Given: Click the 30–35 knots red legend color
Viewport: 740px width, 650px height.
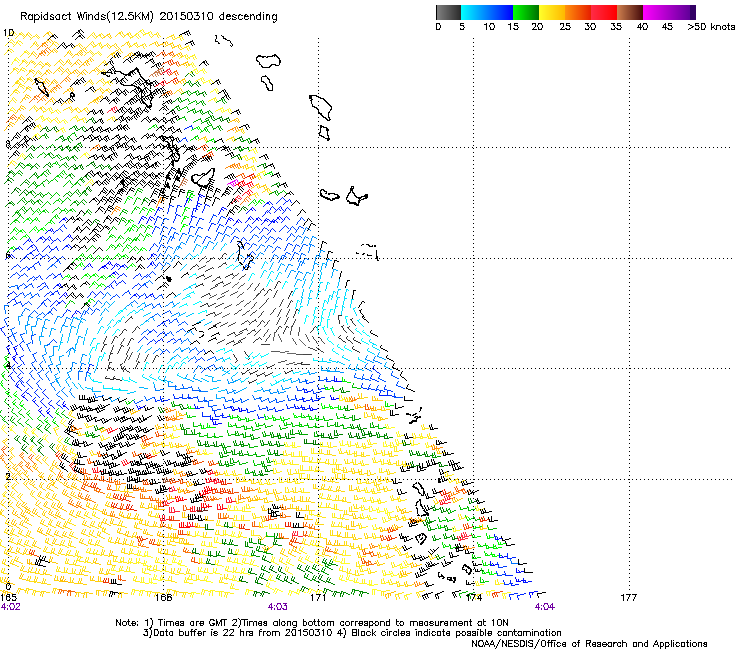Looking at the screenshot, I should coord(604,12).
